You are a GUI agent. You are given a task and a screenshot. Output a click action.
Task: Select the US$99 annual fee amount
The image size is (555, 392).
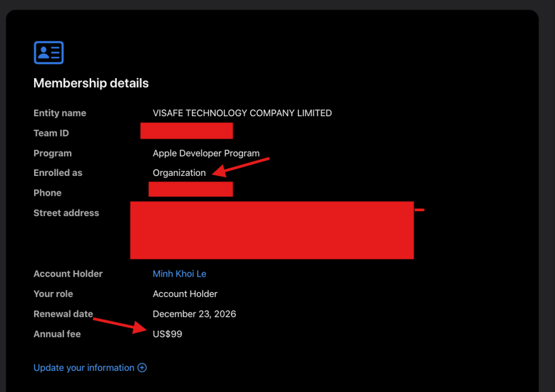tap(167, 334)
